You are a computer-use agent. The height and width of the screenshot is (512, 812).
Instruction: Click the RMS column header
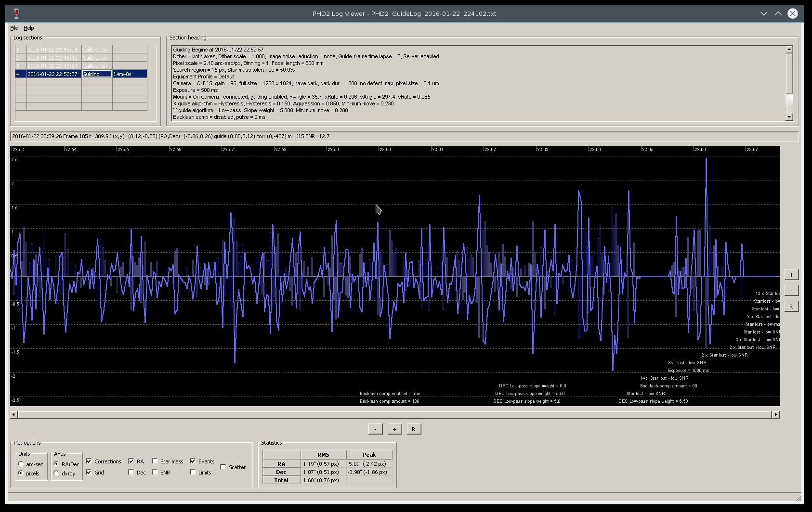click(x=323, y=455)
